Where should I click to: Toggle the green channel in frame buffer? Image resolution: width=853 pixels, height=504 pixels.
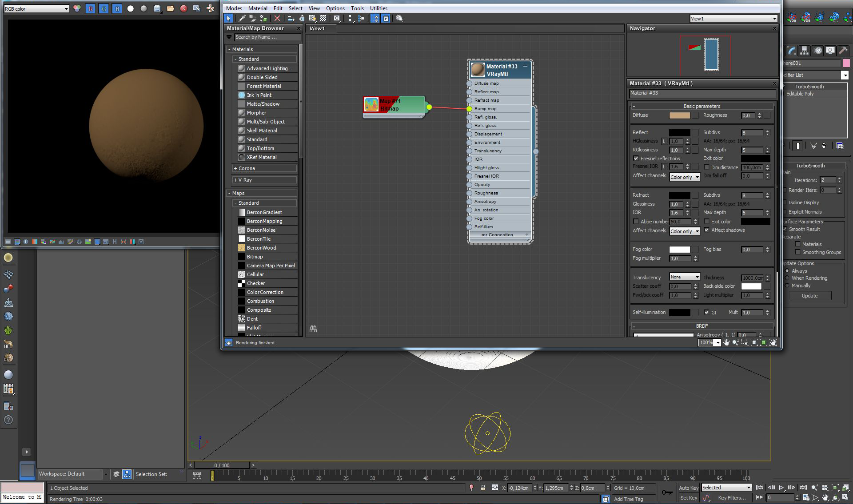[x=104, y=8]
